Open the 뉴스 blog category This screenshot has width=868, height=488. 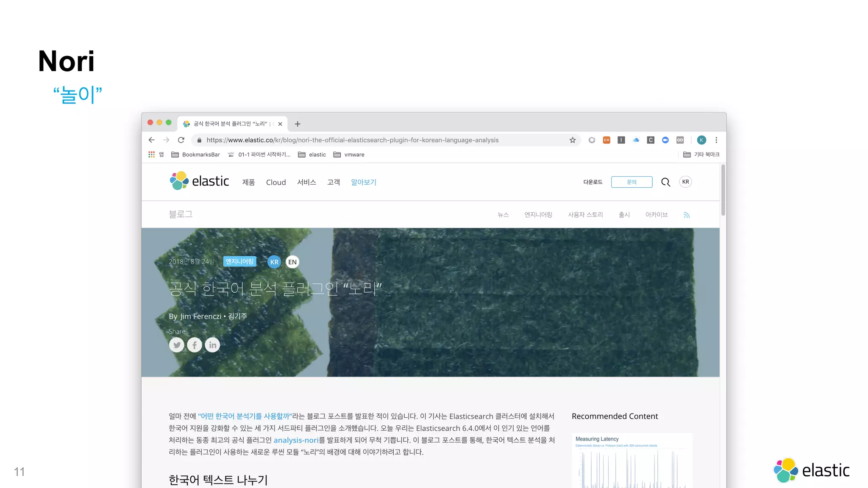(503, 215)
